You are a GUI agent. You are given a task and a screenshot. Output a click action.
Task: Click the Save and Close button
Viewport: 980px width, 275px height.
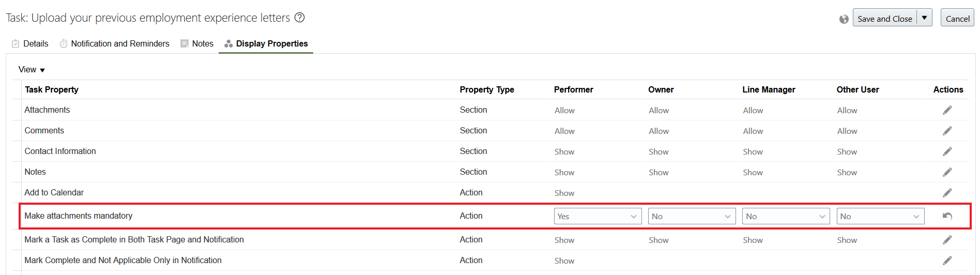point(885,18)
